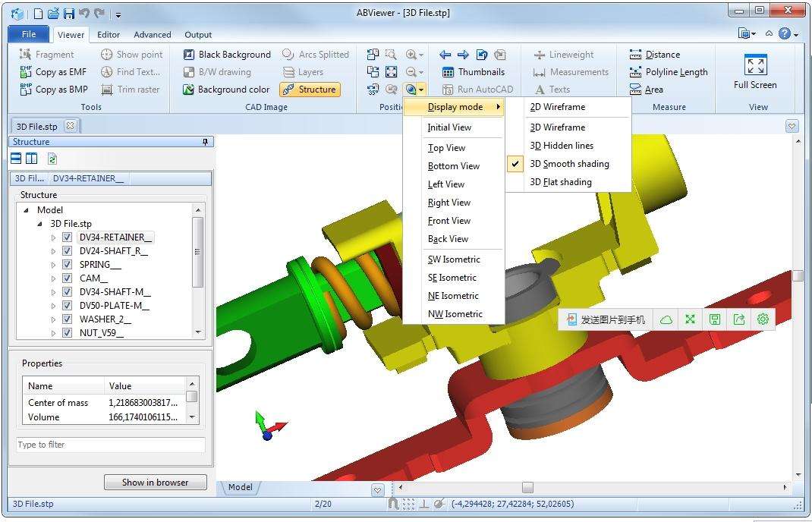Select the Distance measure tool
The height and width of the screenshot is (522, 812).
click(x=655, y=55)
